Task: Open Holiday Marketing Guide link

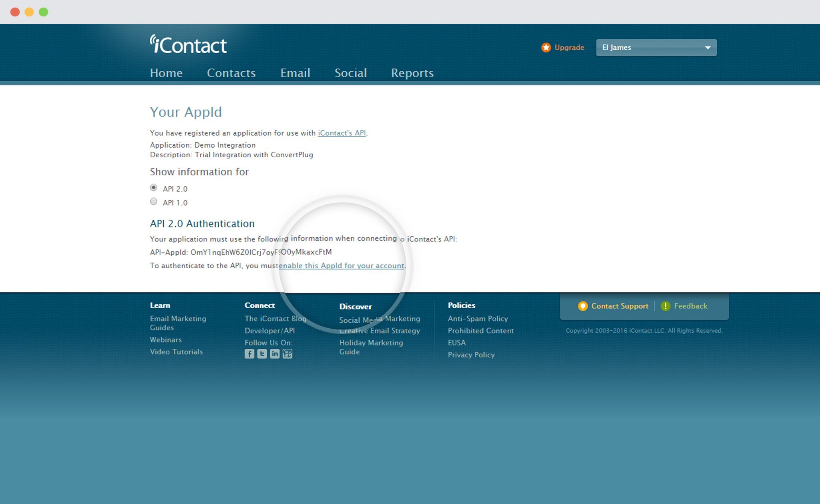Action: (x=371, y=347)
